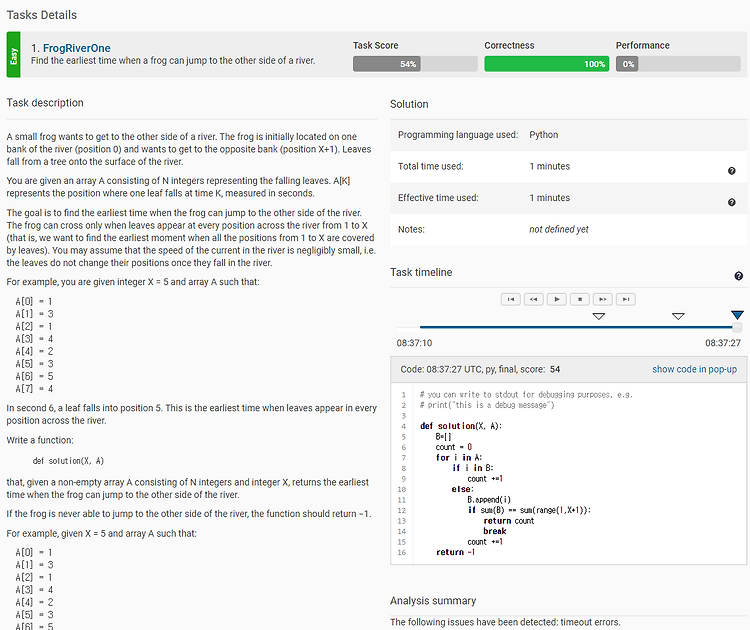The height and width of the screenshot is (630, 750).
Task: Open the FrogRiverOne task link
Action: [77, 47]
